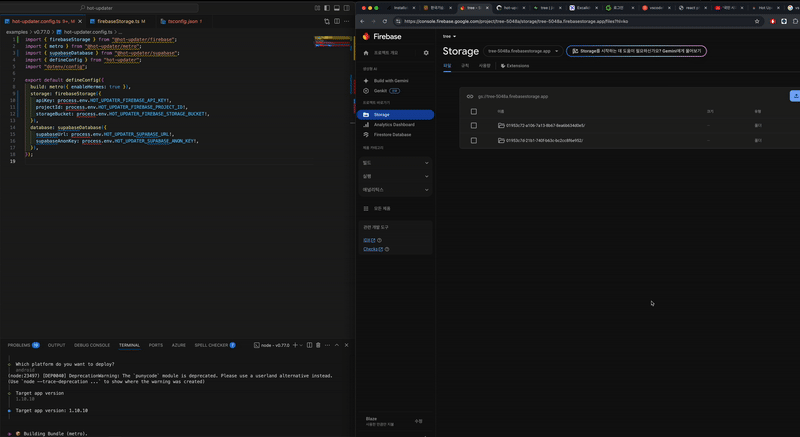Click the Ask Gemini about Storage button
This screenshot has width=800, height=437.
(636, 51)
